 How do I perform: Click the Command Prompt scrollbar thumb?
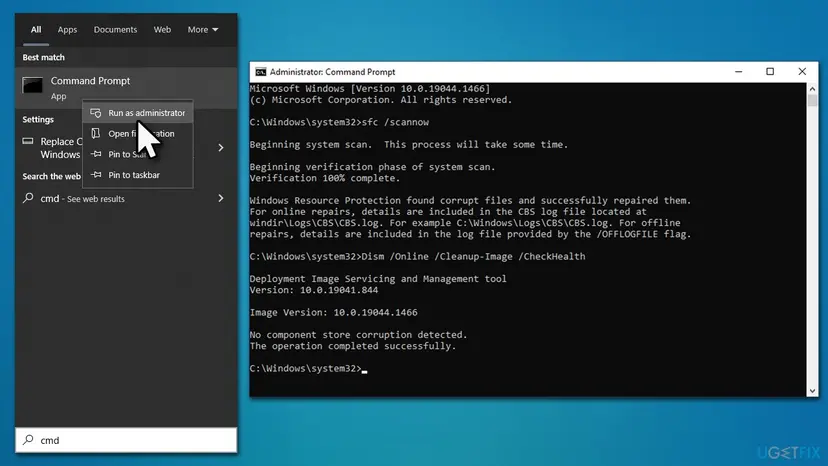(812, 100)
